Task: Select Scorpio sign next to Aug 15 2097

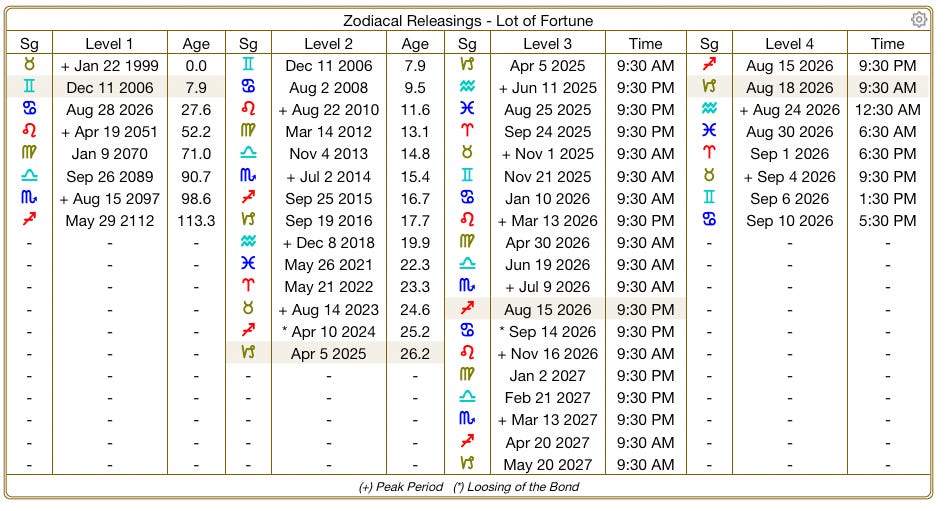Action: (x=29, y=198)
